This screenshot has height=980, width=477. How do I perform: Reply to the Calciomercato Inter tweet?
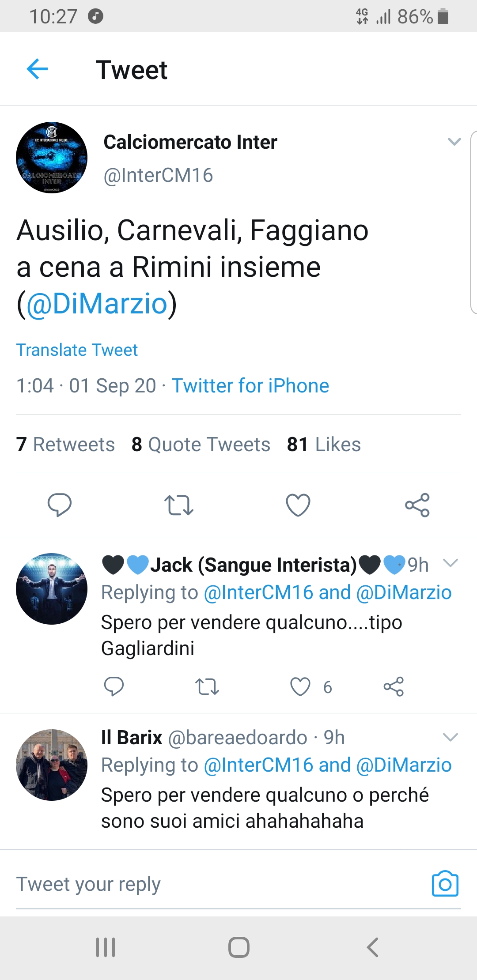pos(60,505)
